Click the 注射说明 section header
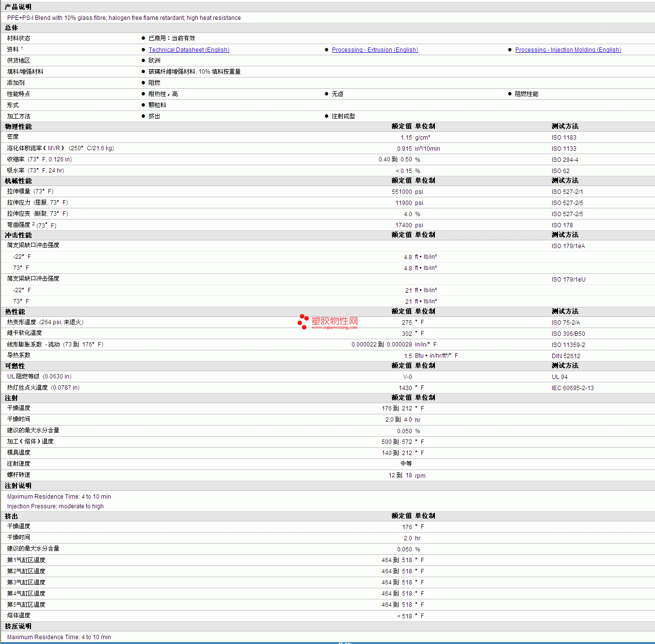The width and height of the screenshot is (655, 644). [18, 486]
